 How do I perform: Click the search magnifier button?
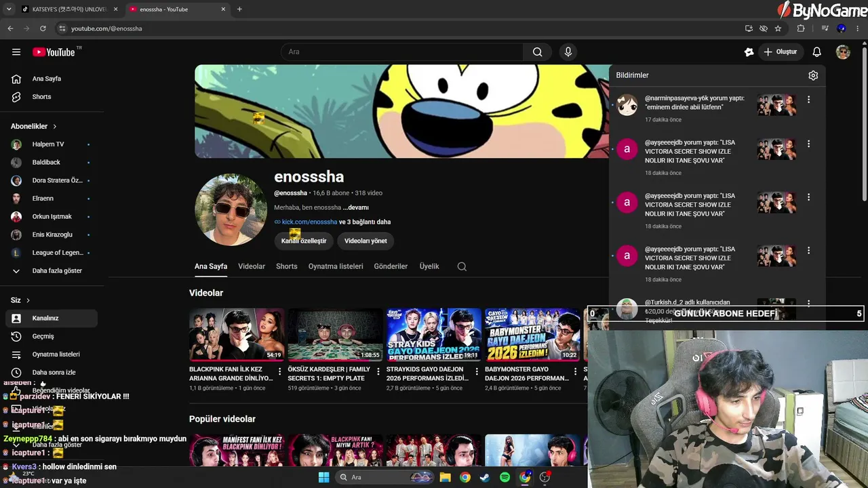pyautogui.click(x=538, y=52)
